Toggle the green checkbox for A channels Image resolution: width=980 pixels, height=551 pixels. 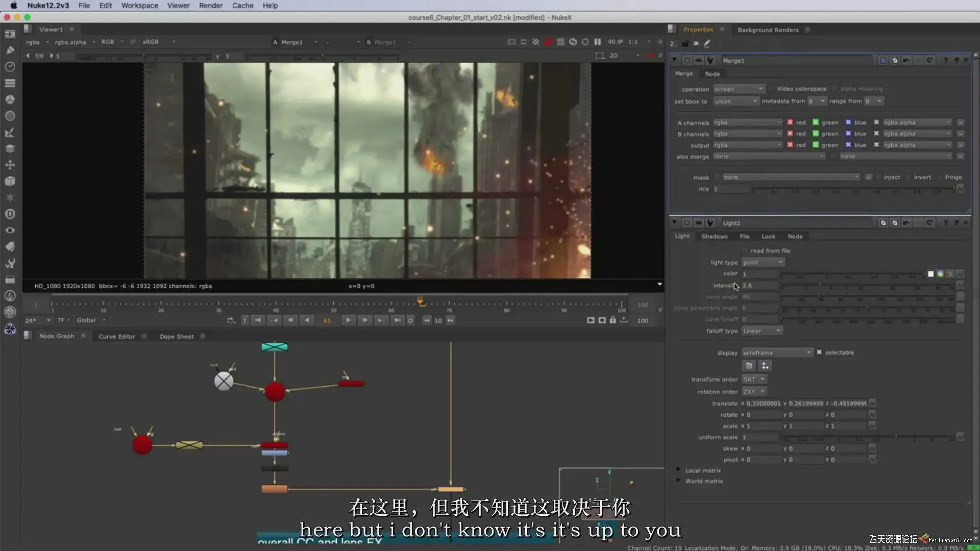click(816, 122)
